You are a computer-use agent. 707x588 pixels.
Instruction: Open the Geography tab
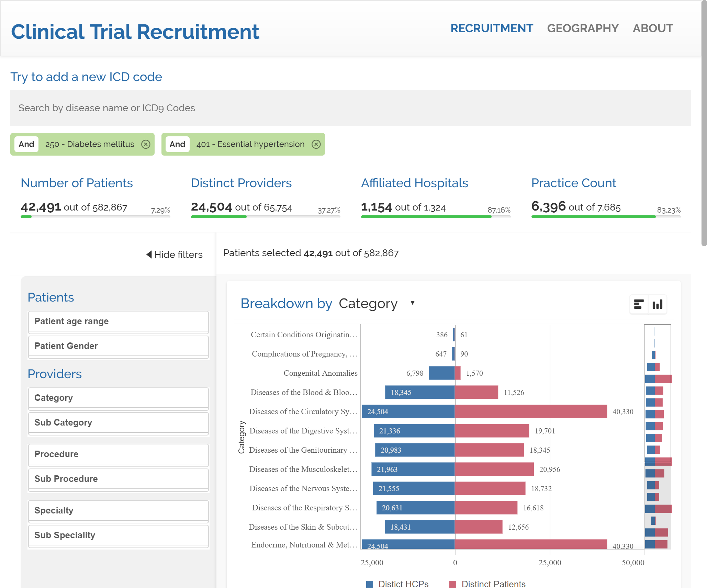(x=583, y=29)
